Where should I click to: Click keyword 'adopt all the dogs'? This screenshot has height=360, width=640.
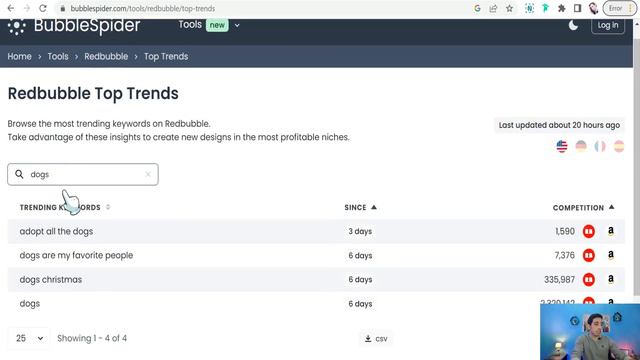(x=56, y=231)
